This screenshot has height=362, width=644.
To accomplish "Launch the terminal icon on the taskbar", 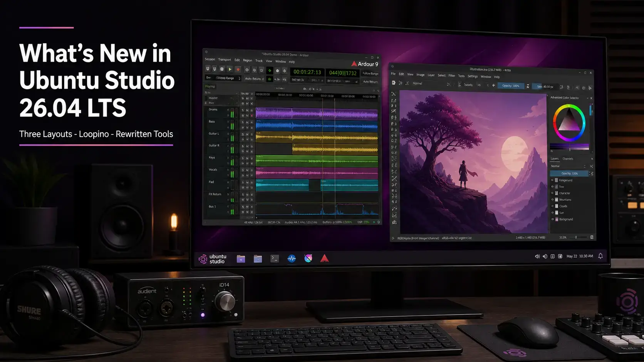I will pyautogui.click(x=275, y=259).
